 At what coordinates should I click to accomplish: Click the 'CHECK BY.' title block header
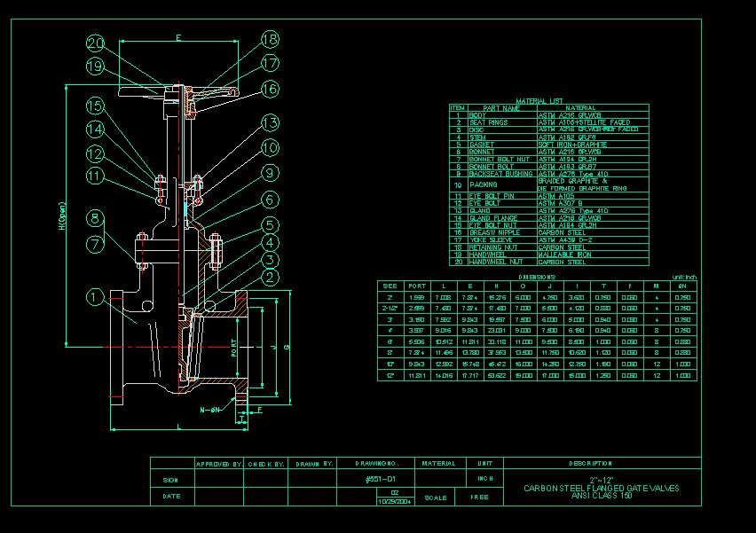(265, 464)
